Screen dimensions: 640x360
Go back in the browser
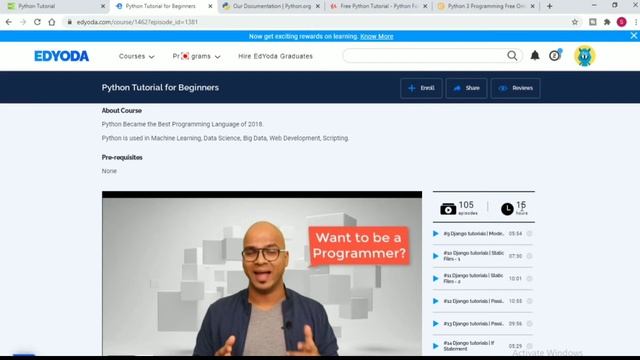point(9,22)
